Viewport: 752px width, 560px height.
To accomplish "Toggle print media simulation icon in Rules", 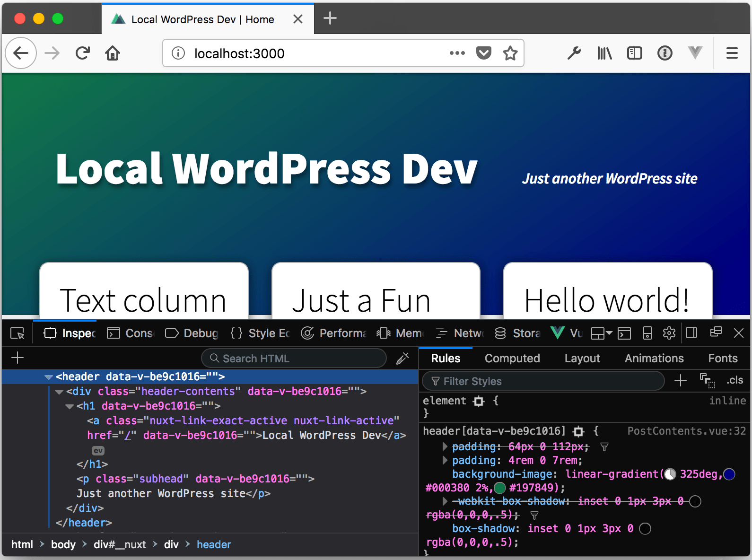I will point(707,380).
